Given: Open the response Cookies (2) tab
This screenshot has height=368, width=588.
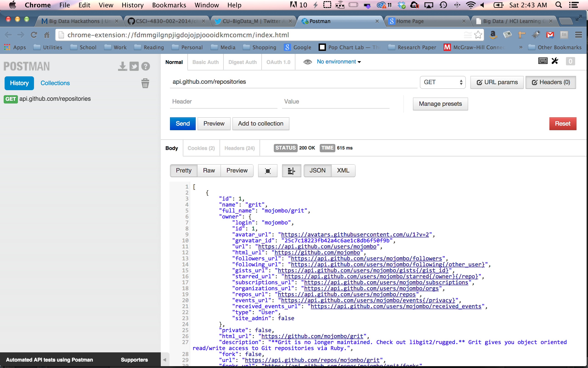Looking at the screenshot, I should click(x=201, y=148).
